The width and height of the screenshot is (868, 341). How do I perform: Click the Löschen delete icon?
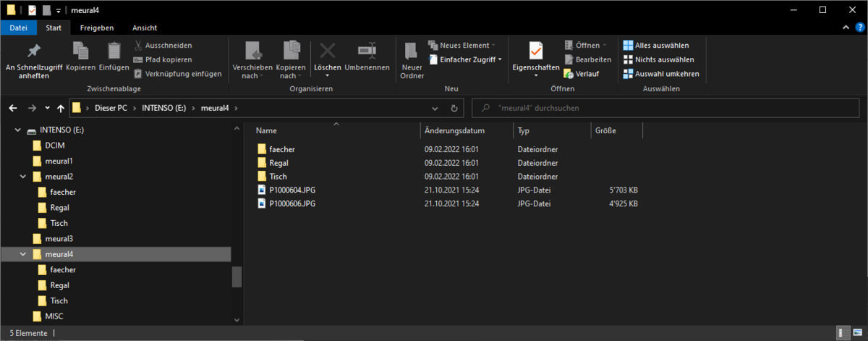click(328, 51)
